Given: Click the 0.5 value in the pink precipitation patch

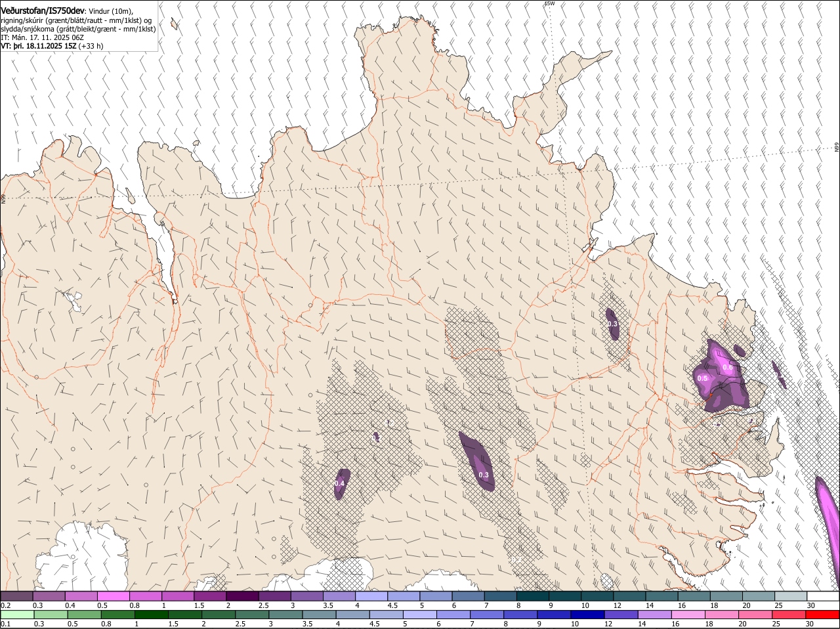Looking at the screenshot, I should [x=702, y=378].
